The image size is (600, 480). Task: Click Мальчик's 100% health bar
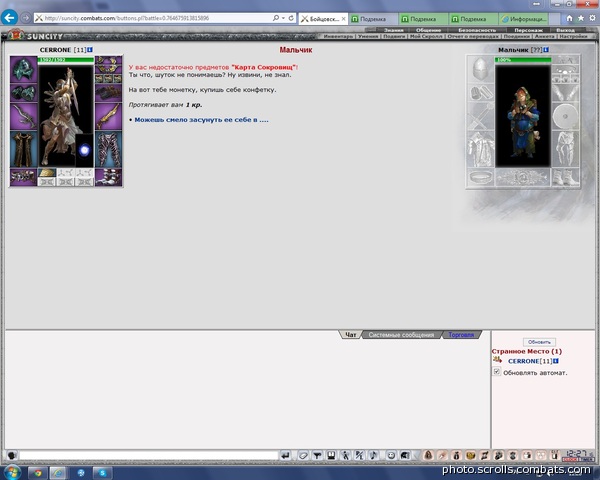click(523, 60)
